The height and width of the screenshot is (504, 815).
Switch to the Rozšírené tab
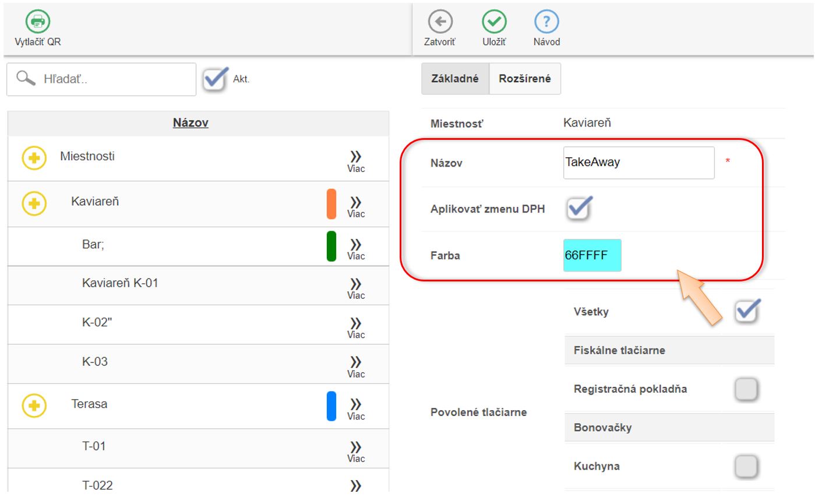coord(524,79)
